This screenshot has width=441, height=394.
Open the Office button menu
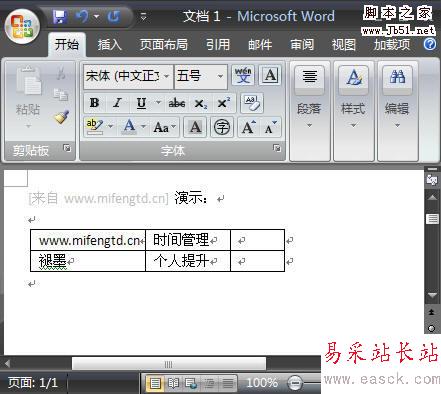click(x=22, y=26)
